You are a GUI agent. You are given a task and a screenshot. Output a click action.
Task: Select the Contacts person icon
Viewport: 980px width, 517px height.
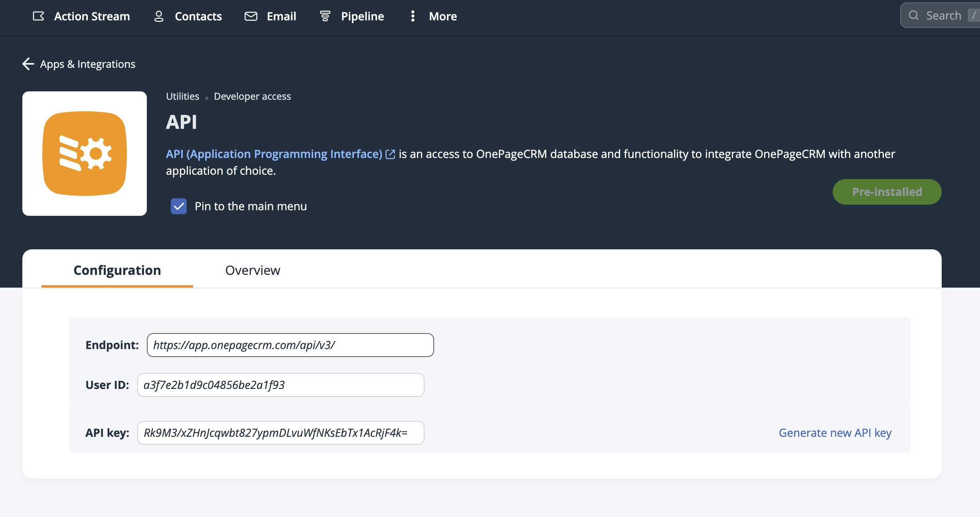[x=158, y=16]
